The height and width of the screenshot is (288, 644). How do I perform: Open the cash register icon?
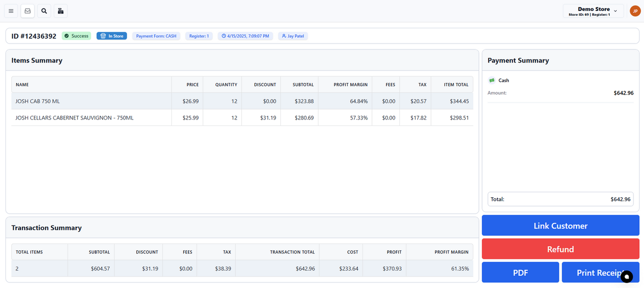tap(60, 11)
